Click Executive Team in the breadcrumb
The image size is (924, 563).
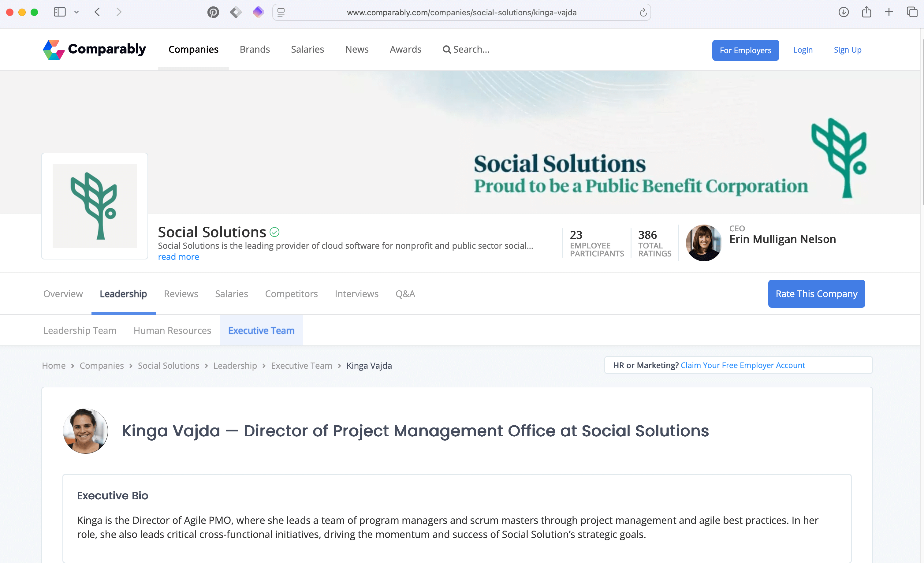[x=301, y=366]
